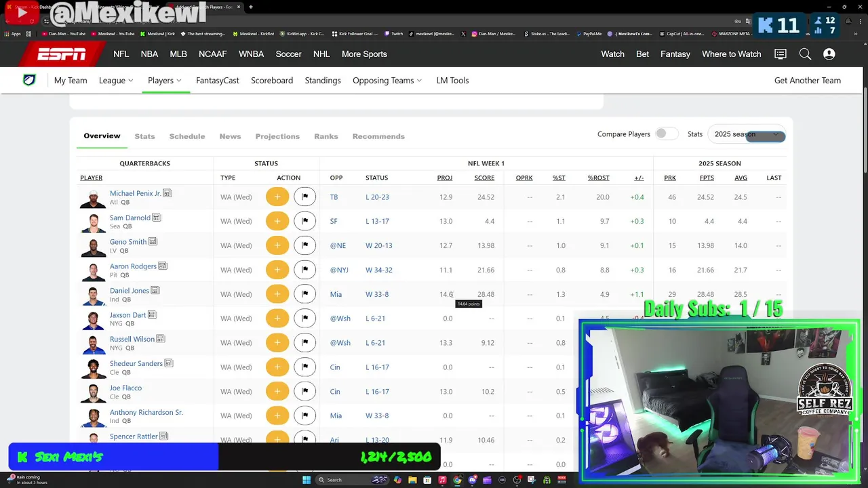Add Joe Flacco with plus button
This screenshot has width=868, height=488.
point(277,392)
